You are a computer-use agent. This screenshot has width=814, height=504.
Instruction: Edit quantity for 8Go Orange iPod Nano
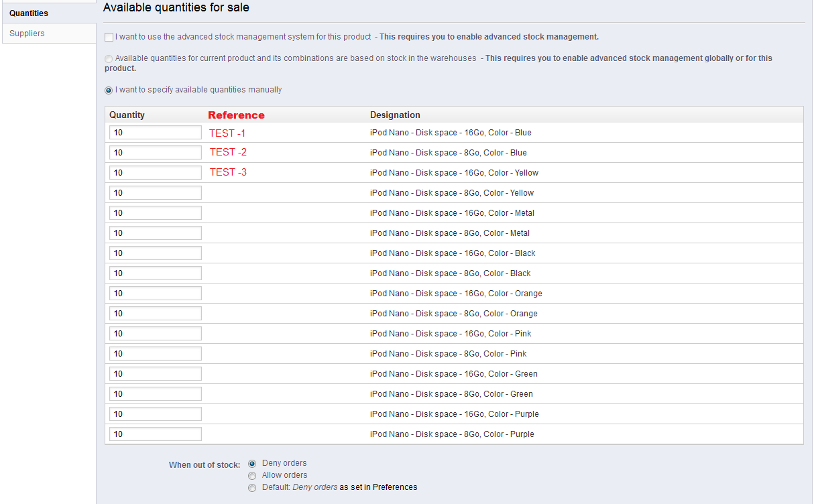[x=156, y=314]
